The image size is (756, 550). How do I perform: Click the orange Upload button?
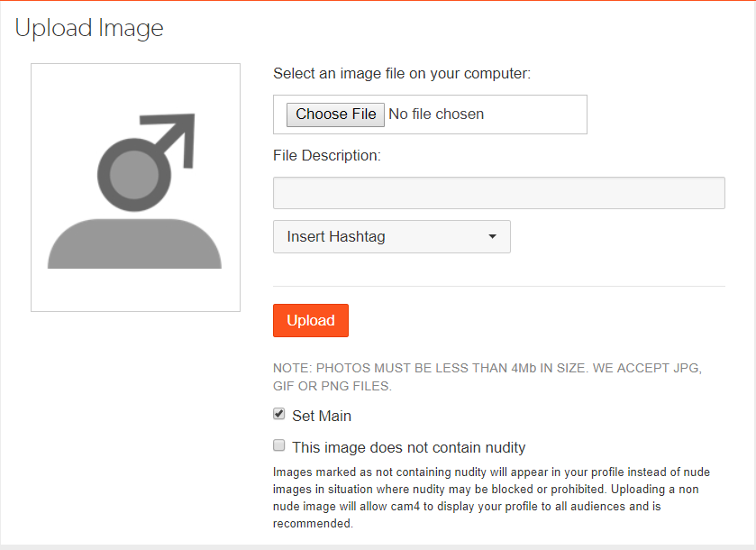(311, 321)
